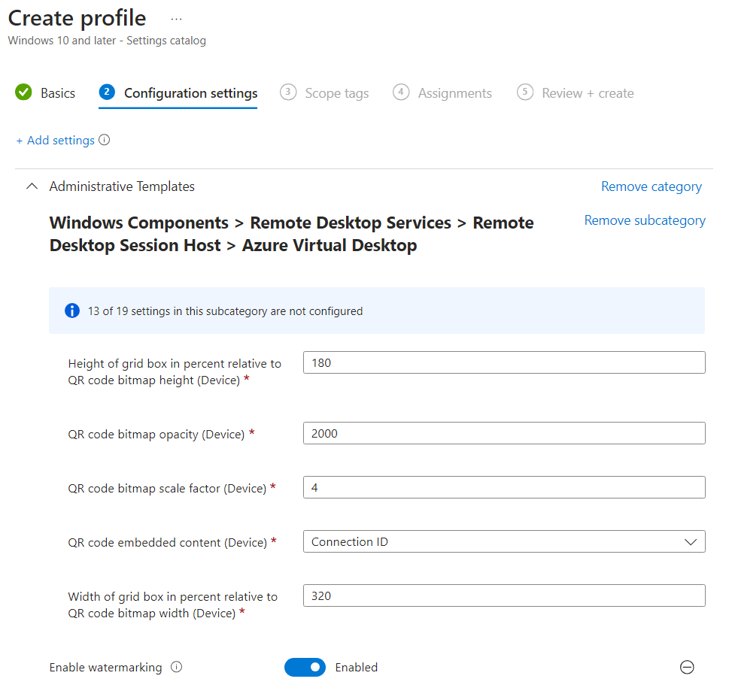Screen dimensions: 732x700
Task: Open the QR code embedded content dropdown
Action: tap(504, 541)
